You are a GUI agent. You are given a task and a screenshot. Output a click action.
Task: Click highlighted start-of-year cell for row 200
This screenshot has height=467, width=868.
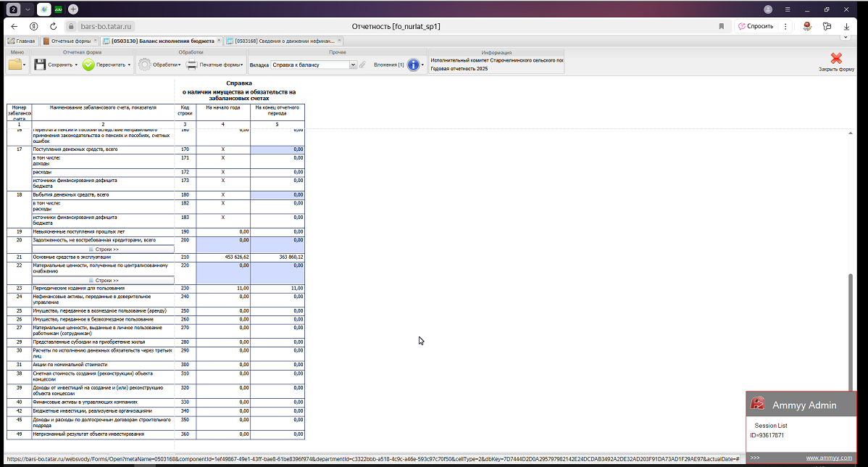point(223,245)
